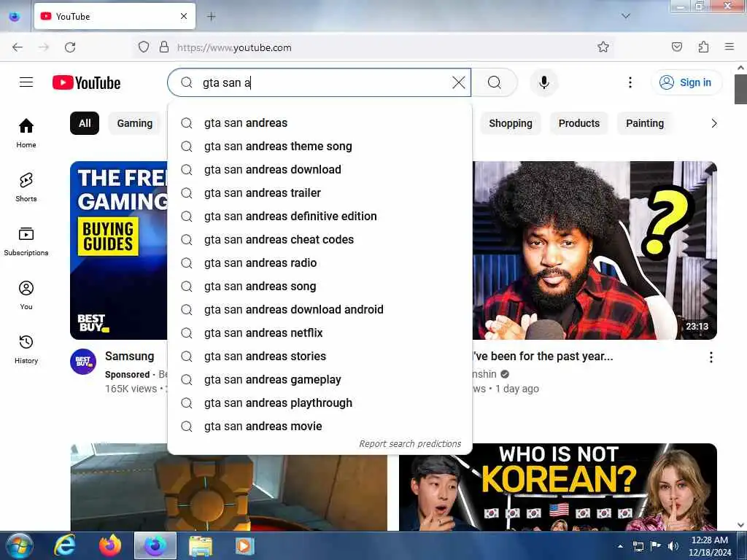Open volume control in system tray
Image resolution: width=747 pixels, height=560 pixels.
[673, 545]
